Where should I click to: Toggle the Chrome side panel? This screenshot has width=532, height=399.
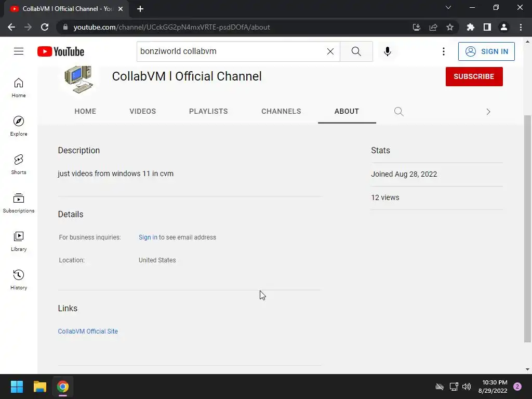[487, 27]
